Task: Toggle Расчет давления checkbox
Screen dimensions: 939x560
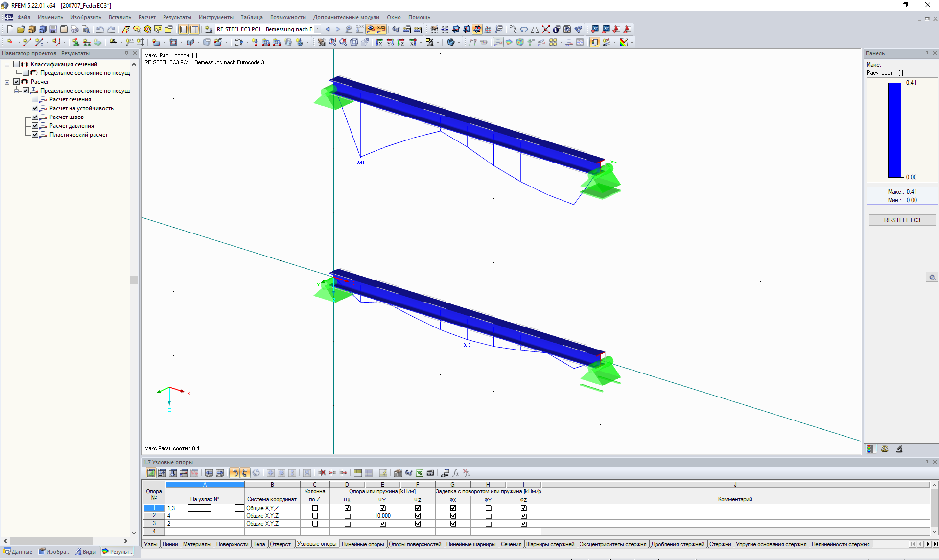Action: 35,126
